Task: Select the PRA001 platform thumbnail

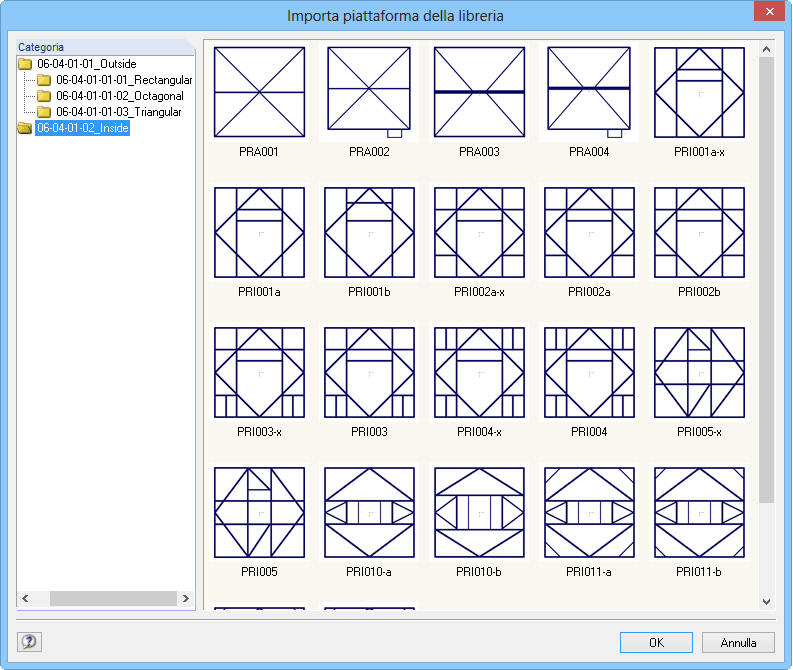Action: [x=259, y=92]
